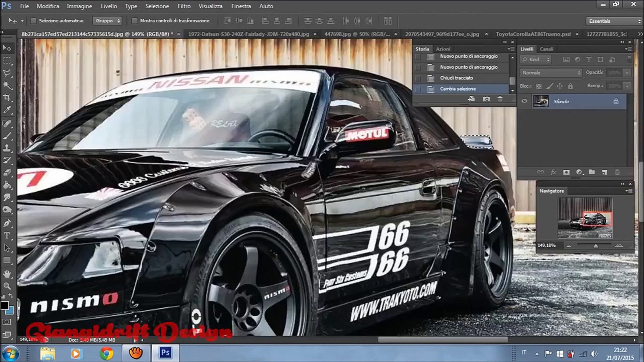The width and height of the screenshot is (644, 362).
Task: Select the Type tool
Action: coord(7,236)
